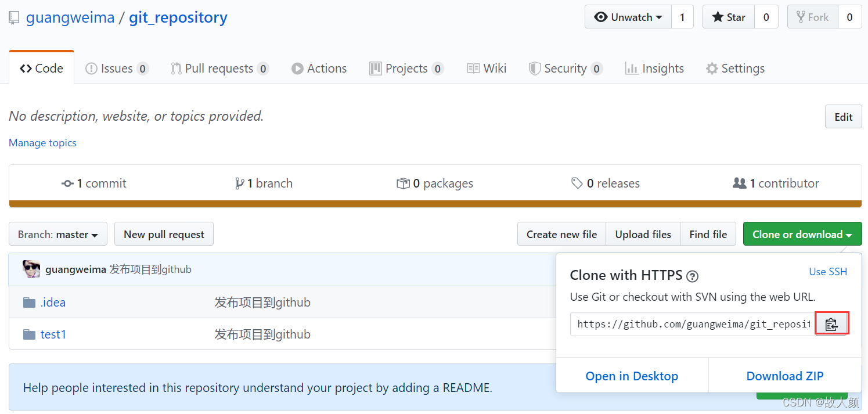
Task: Open the Security tab
Action: 566,69
